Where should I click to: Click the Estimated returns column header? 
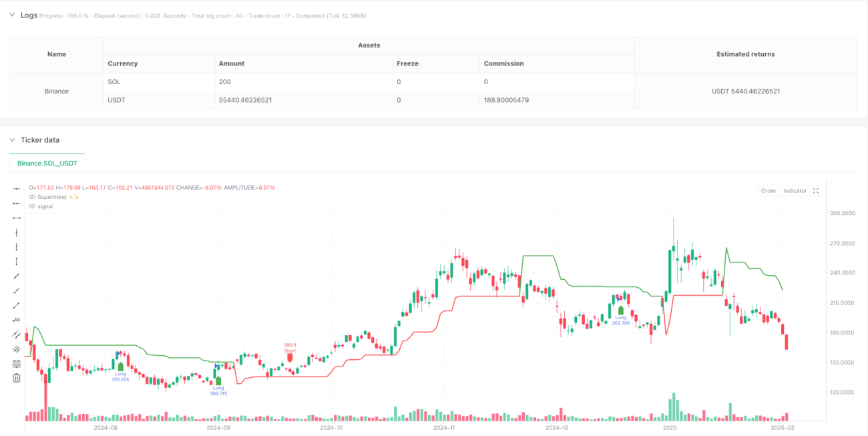746,54
